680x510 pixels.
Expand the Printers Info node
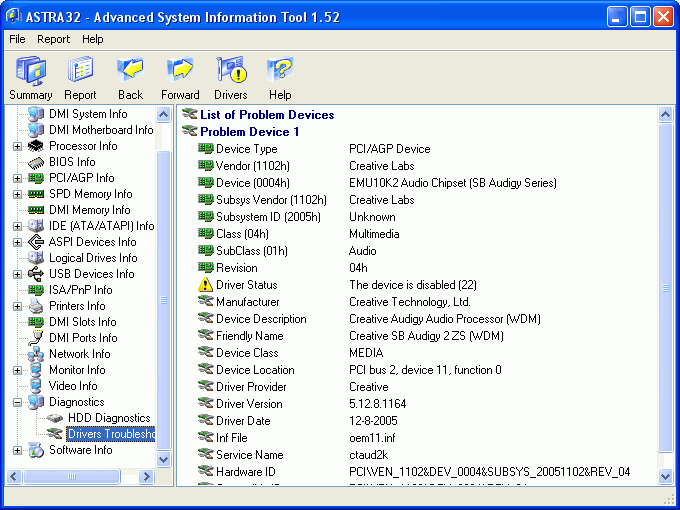(x=17, y=306)
